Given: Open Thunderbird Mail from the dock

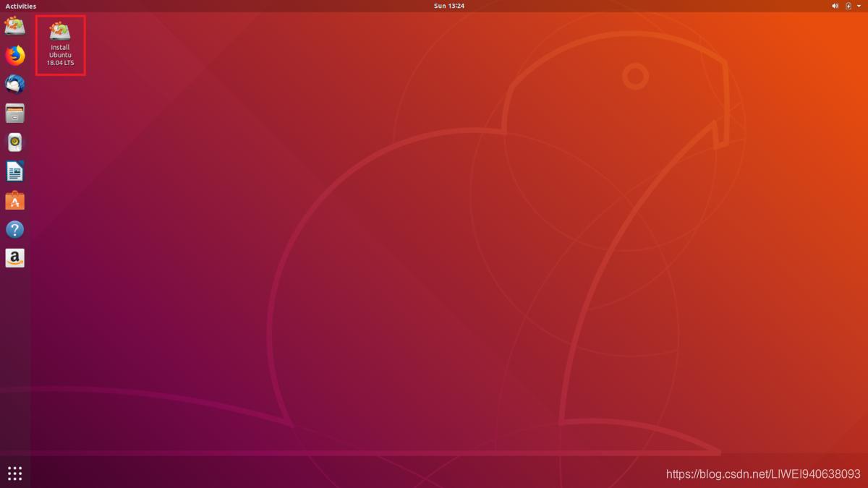Looking at the screenshot, I should 15,84.
